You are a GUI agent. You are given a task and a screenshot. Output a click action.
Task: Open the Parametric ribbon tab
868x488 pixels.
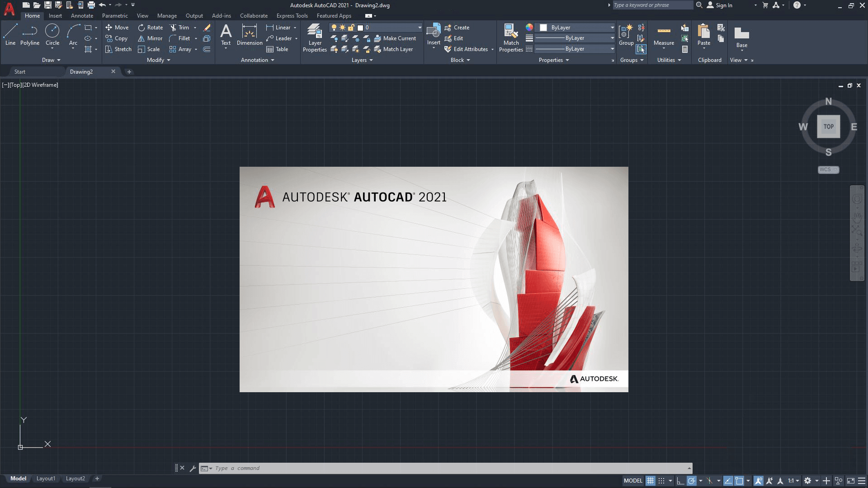[x=115, y=16]
